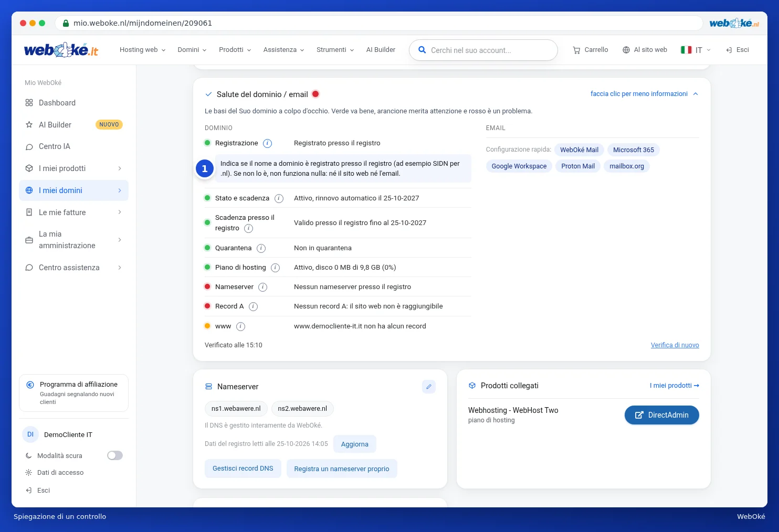
Task: Click the DirectAdmin button
Action: coord(662,415)
